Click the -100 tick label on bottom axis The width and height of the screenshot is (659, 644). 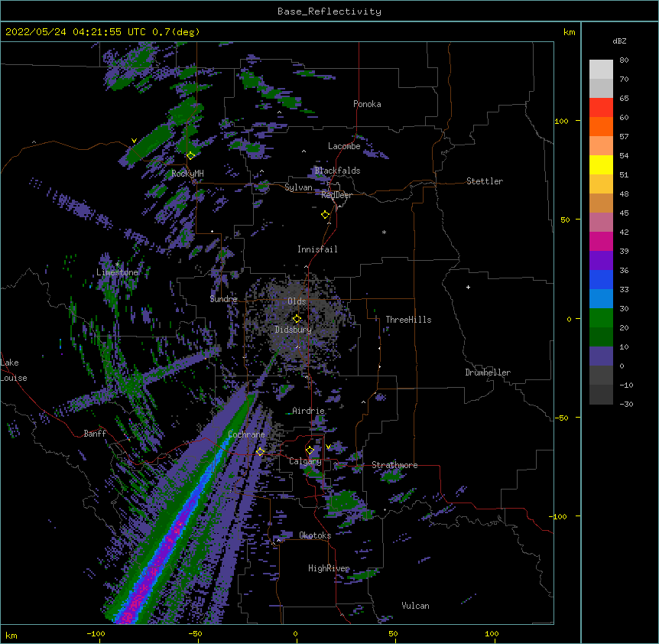coord(96,633)
